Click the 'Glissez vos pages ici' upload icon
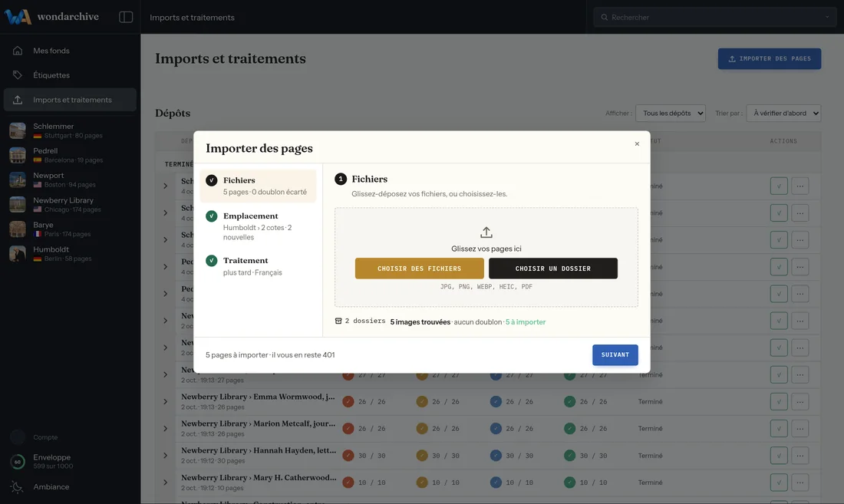 tap(486, 232)
